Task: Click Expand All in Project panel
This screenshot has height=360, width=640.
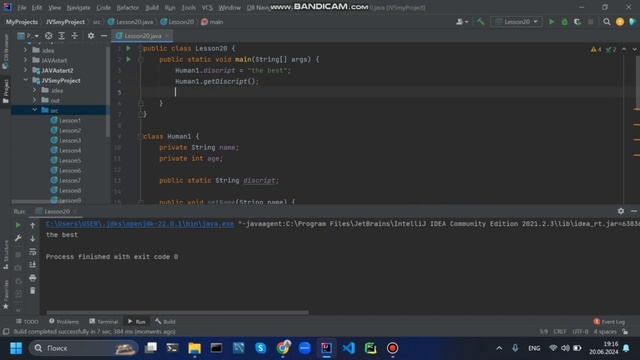Action: (61, 36)
